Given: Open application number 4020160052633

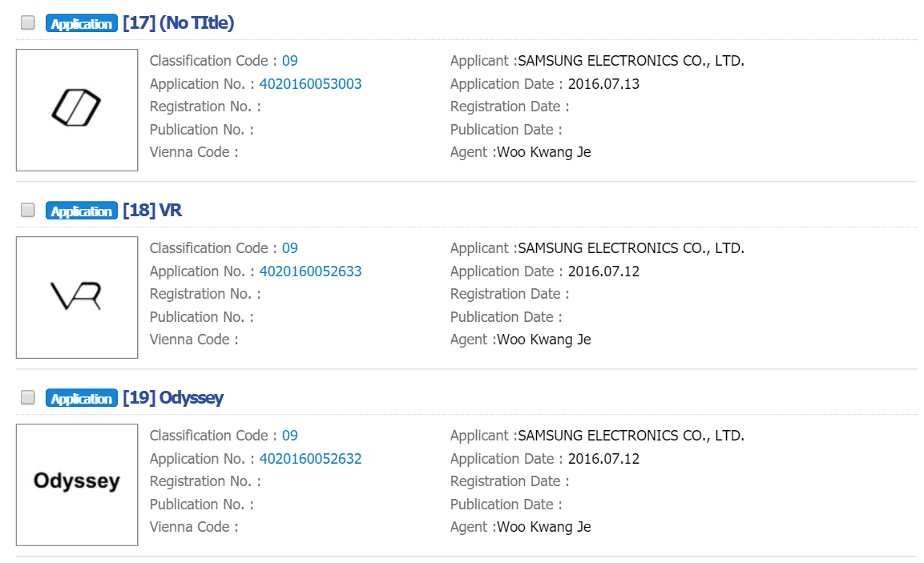Looking at the screenshot, I should pos(310,271).
